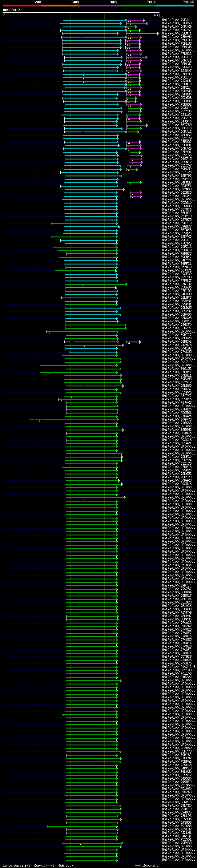Open hit UniRef100_Q28080
Viewport: 197px width, 868px height.
177,610
